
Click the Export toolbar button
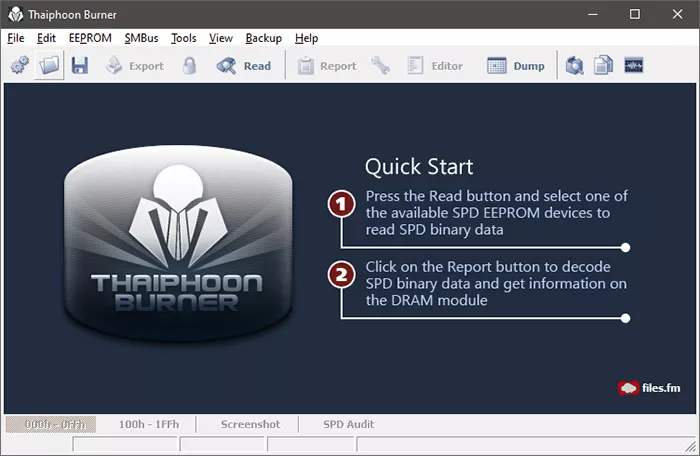coord(135,66)
